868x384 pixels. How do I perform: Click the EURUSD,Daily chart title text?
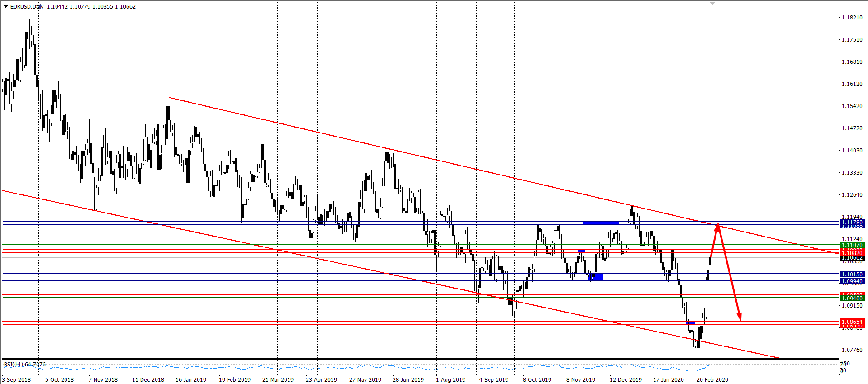(x=27, y=7)
